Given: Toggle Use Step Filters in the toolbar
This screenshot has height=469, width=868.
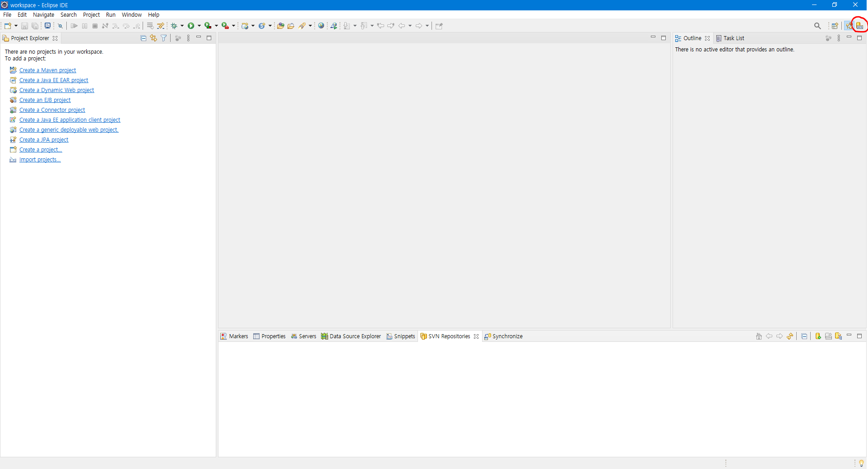Looking at the screenshot, I should (x=160, y=26).
